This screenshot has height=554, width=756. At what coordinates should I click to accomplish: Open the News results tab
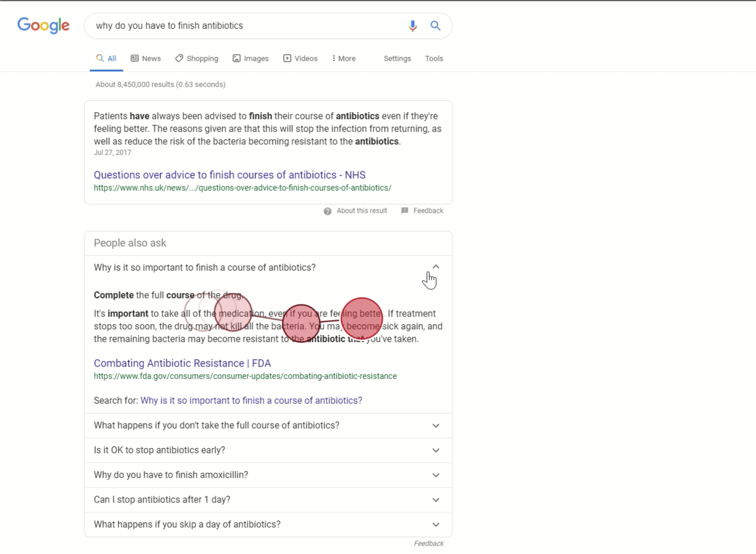click(146, 58)
